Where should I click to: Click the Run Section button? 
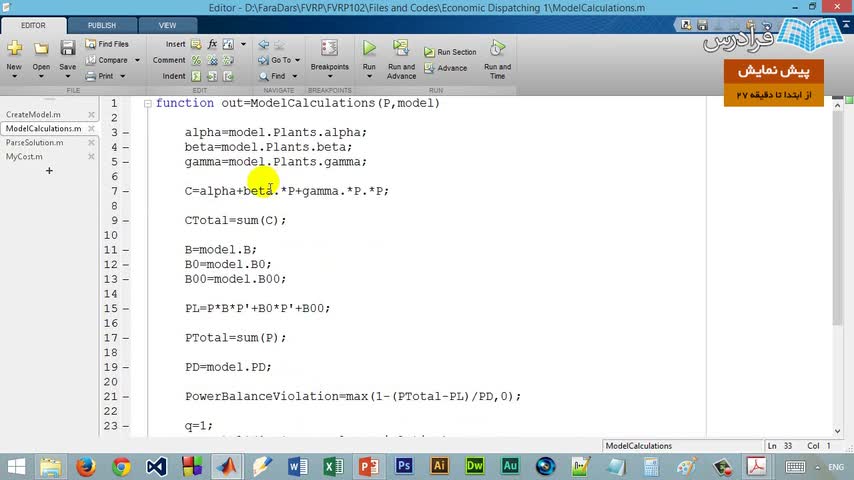point(450,52)
